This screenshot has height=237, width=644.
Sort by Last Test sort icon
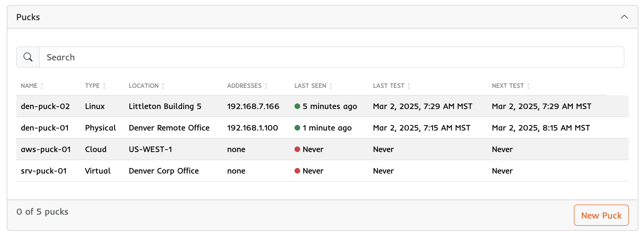pyautogui.click(x=409, y=86)
